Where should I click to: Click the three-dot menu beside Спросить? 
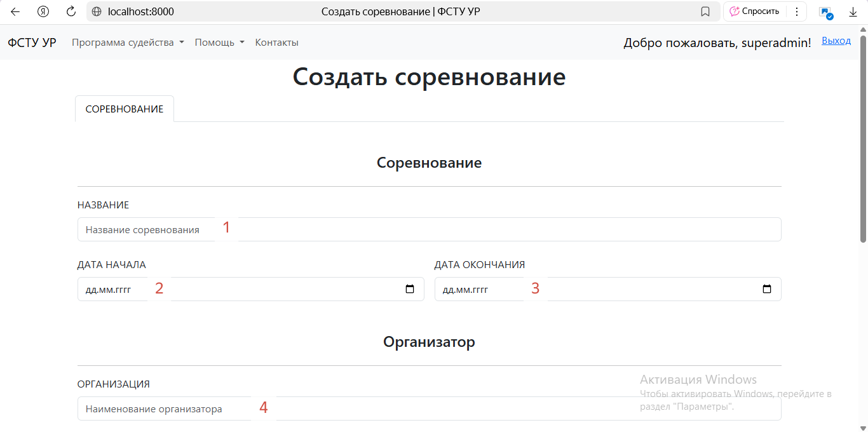point(796,11)
